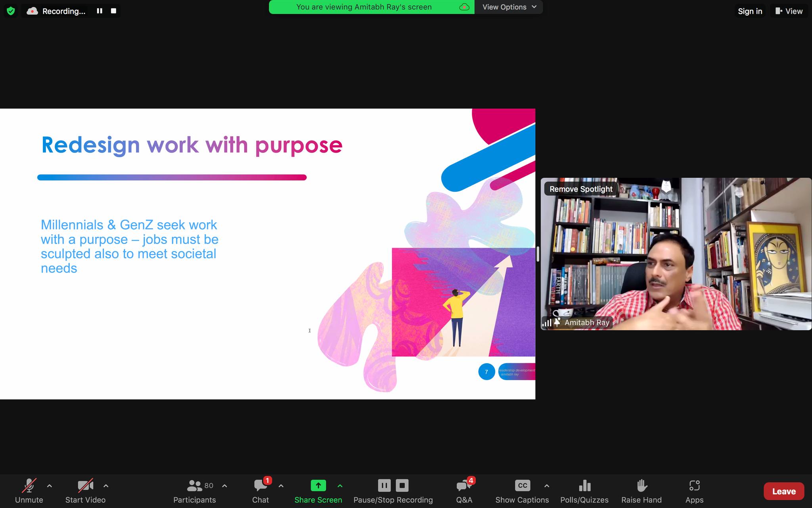Open the Apps panel
This screenshot has width=812, height=508.
[x=694, y=491]
